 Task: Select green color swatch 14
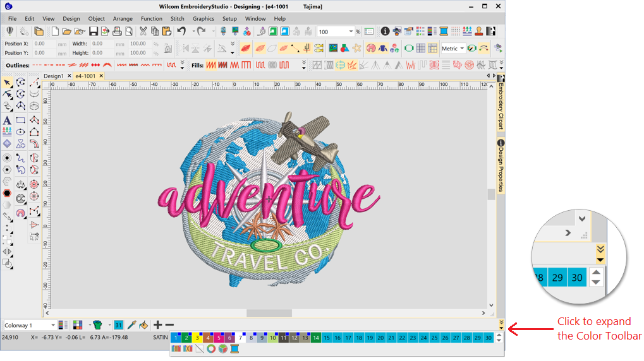(316, 338)
